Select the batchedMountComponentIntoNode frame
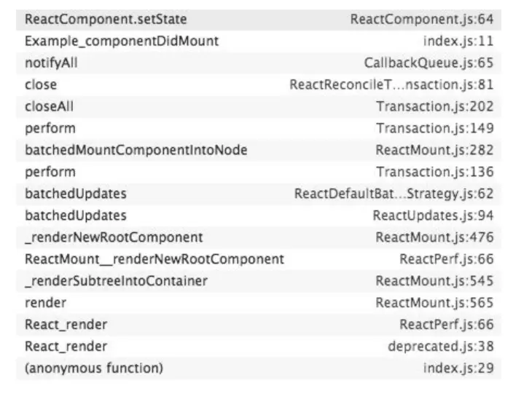This screenshot has width=532, height=396. tap(259, 150)
